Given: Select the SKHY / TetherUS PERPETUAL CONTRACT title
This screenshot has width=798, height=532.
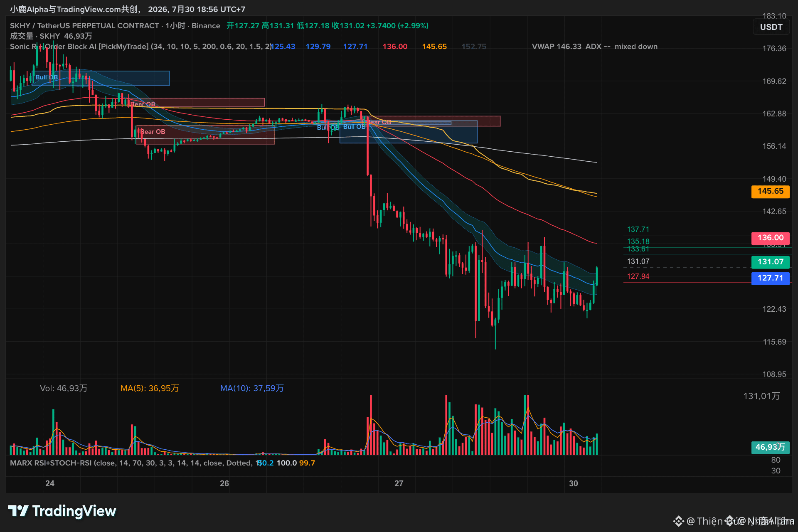Looking at the screenshot, I should (x=84, y=26).
